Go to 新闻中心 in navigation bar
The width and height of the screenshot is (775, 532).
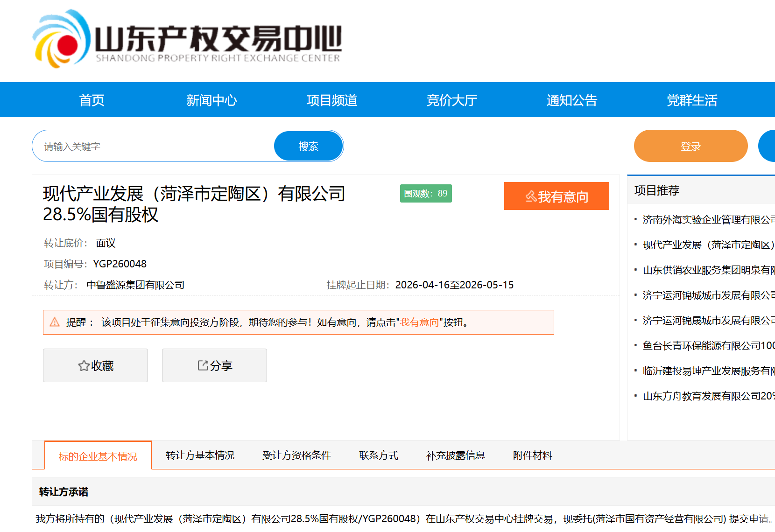pyautogui.click(x=211, y=100)
